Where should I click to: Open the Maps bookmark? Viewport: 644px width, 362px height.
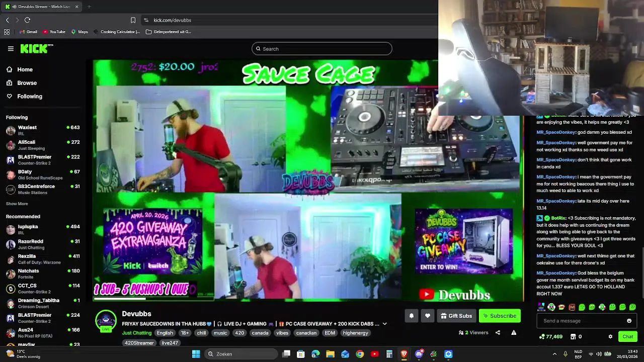click(79, 32)
